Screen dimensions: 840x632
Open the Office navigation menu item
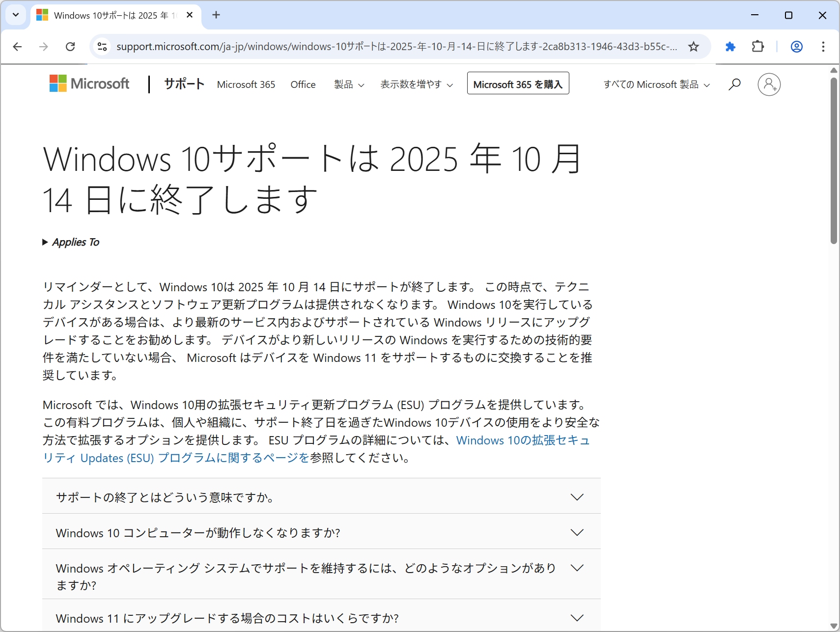(303, 84)
